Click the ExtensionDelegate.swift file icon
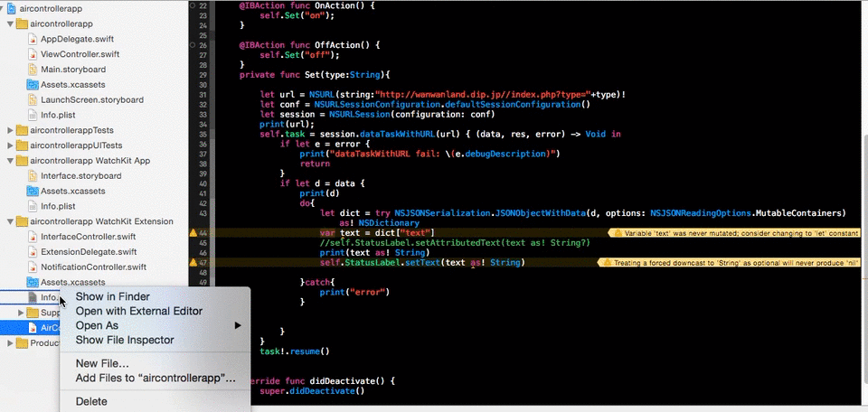This screenshot has width=868, height=412. [33, 251]
